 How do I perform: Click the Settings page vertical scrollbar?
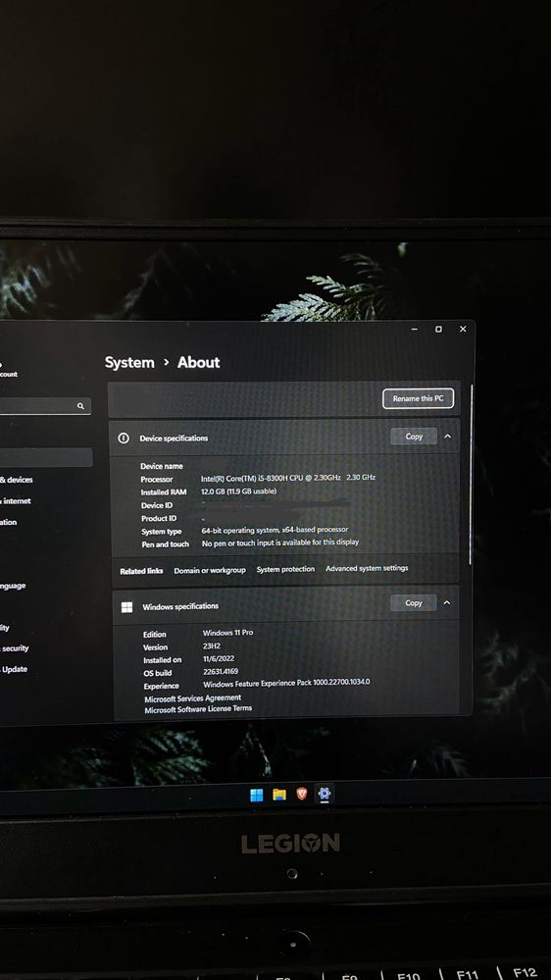tap(471, 475)
